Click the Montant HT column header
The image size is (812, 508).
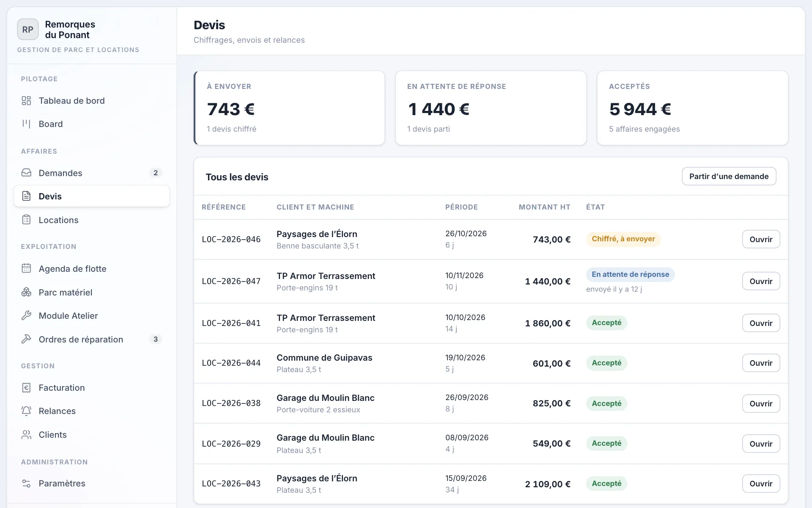coord(544,207)
